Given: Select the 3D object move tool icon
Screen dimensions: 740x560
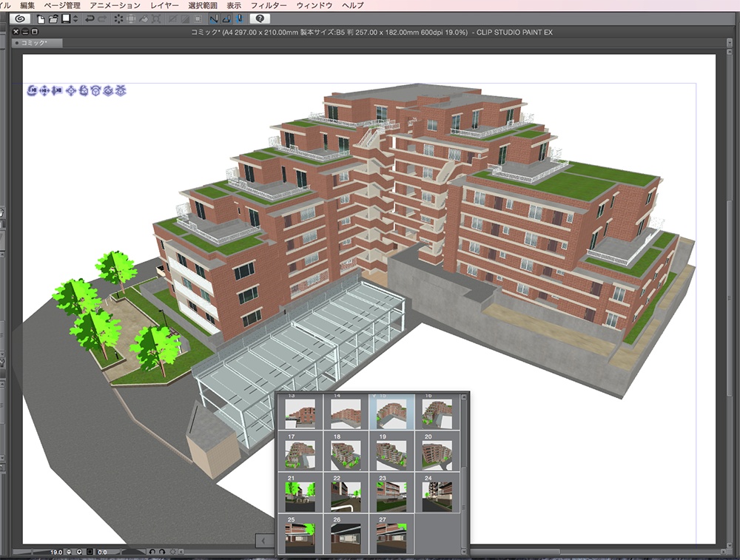Looking at the screenshot, I should (x=71, y=90).
